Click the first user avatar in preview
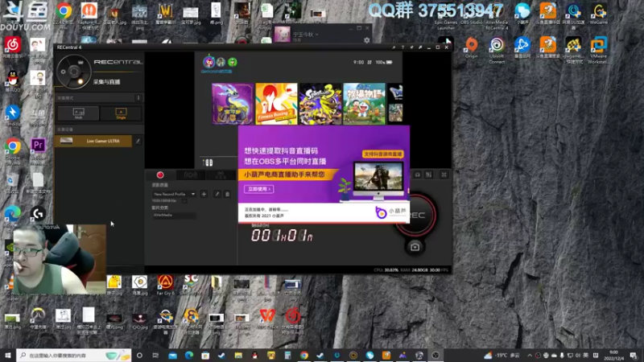644x362 pixels. 208,62
